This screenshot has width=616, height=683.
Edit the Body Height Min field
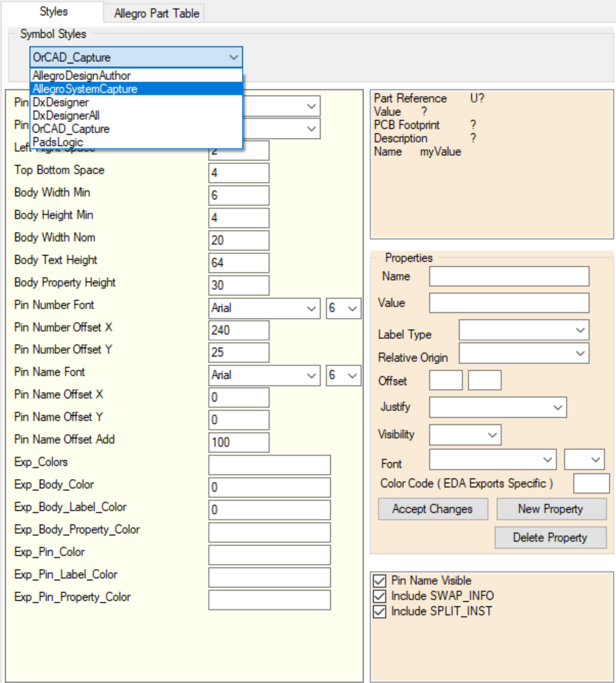[x=239, y=218]
